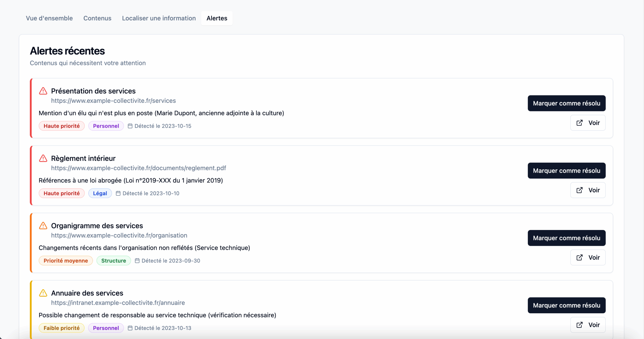Click Personnel tag on Présentation des services
Screen dimensions: 644x339
click(x=106, y=126)
